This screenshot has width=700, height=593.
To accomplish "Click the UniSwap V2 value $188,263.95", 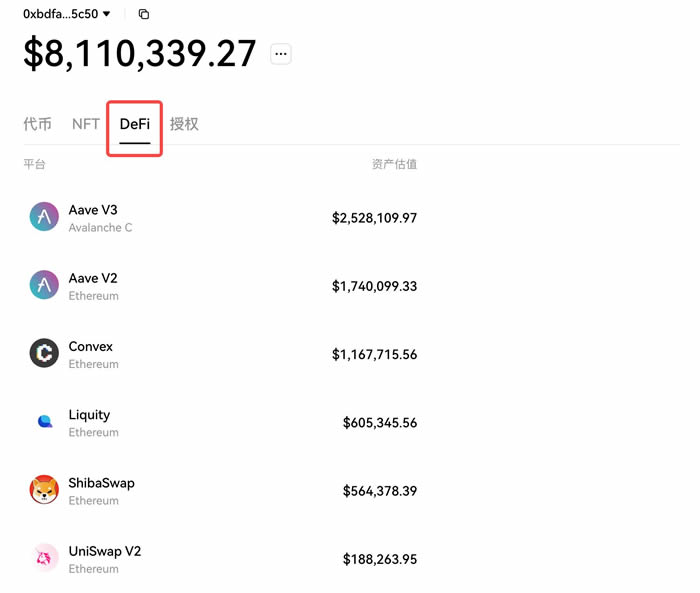I will [380, 559].
